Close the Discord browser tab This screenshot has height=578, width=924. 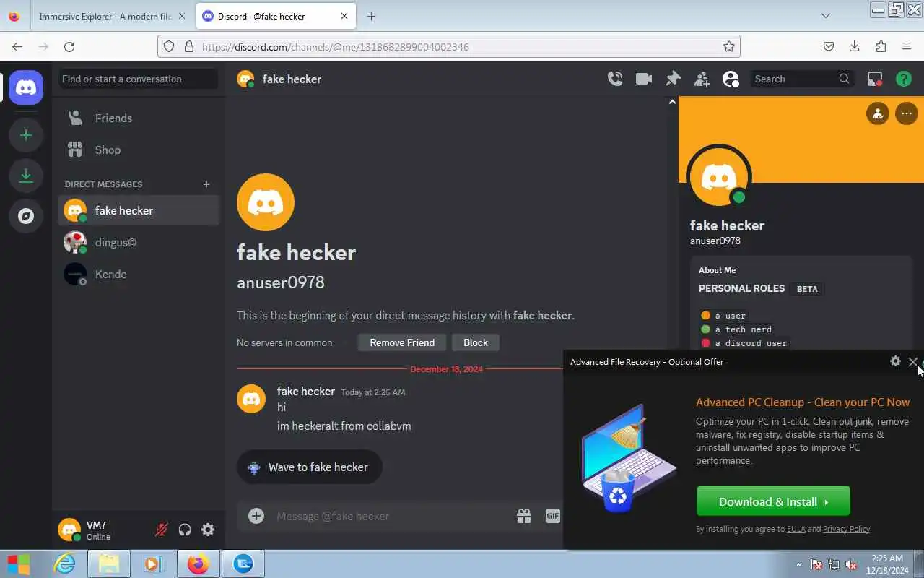point(344,16)
